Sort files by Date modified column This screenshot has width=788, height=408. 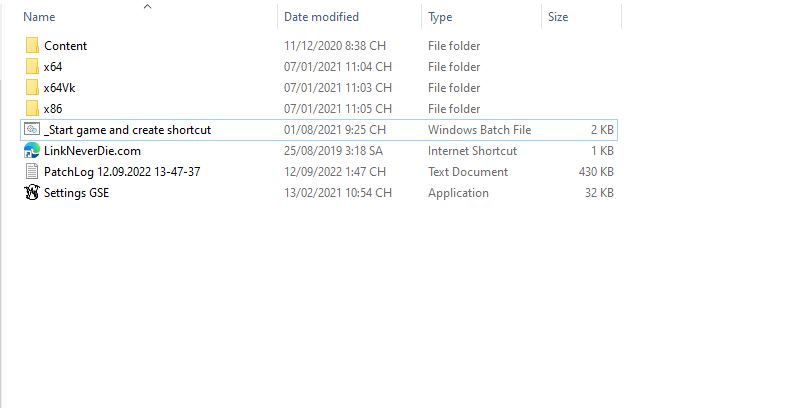(321, 17)
